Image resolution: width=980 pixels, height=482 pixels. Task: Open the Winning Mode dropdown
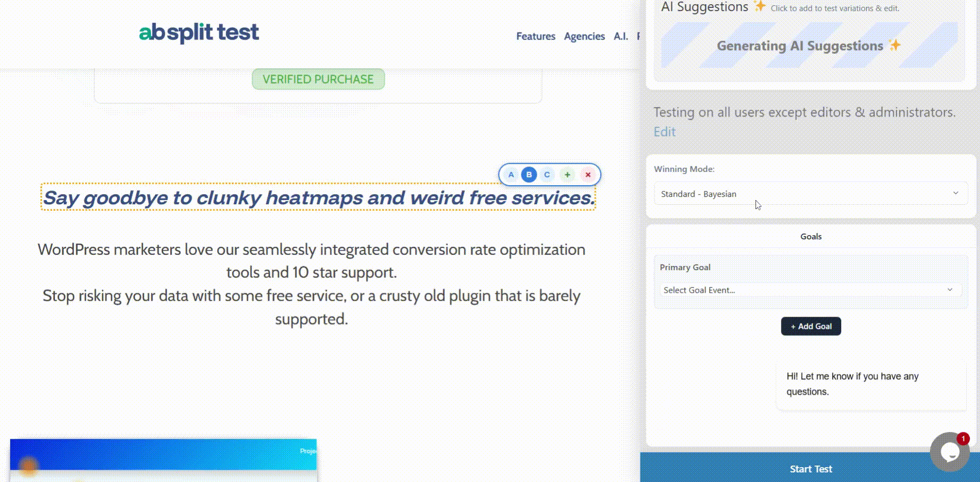tap(810, 194)
